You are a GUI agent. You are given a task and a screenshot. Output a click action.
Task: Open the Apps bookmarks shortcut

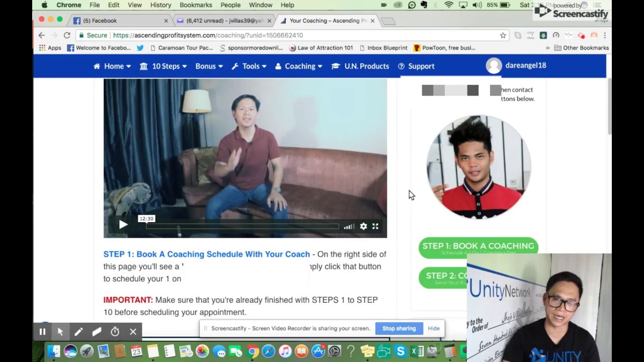click(50, 48)
